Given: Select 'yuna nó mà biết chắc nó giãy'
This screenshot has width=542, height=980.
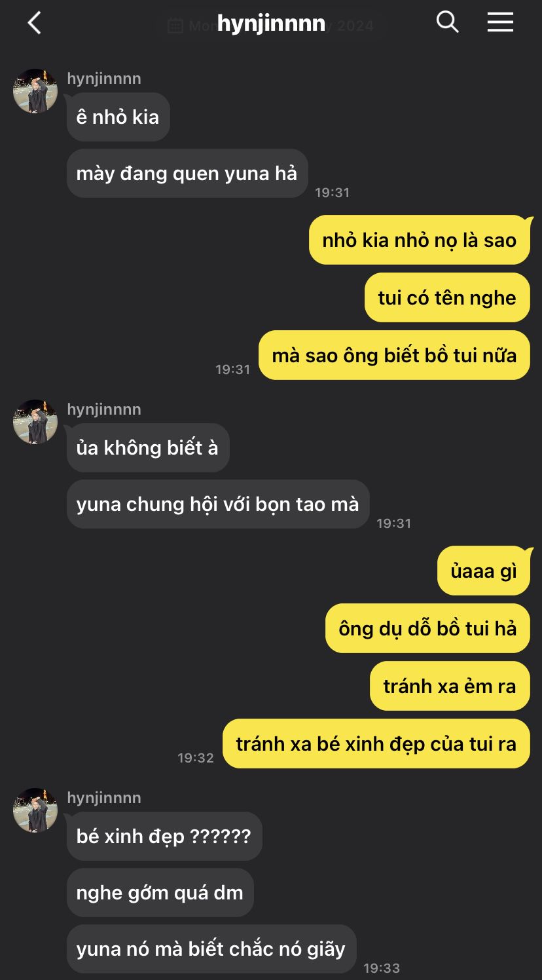Looking at the screenshot, I should (x=211, y=949).
